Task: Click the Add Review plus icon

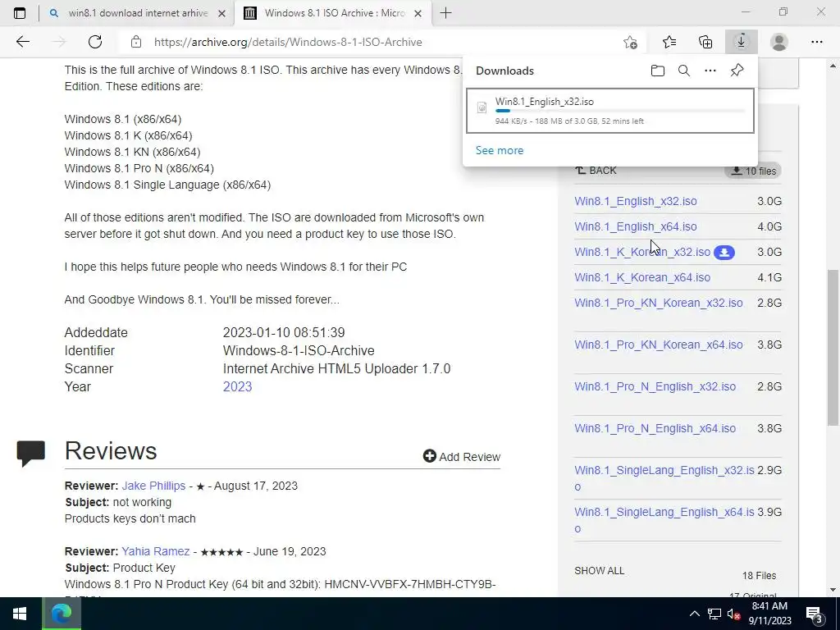Action: [x=430, y=456]
